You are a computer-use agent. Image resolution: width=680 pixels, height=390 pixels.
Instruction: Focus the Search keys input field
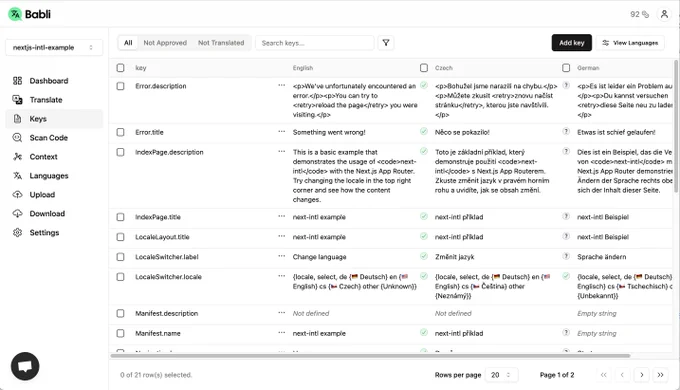tap(315, 43)
